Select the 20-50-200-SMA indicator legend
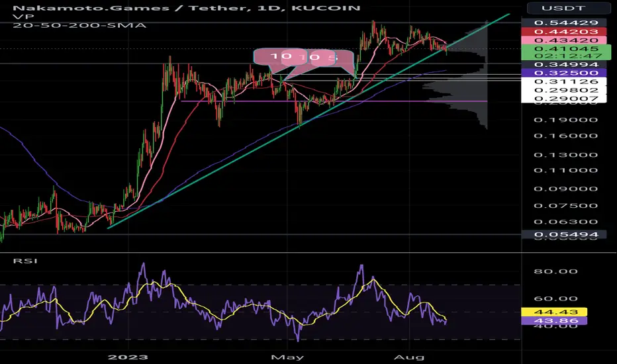This screenshot has width=617, height=364. (x=79, y=25)
